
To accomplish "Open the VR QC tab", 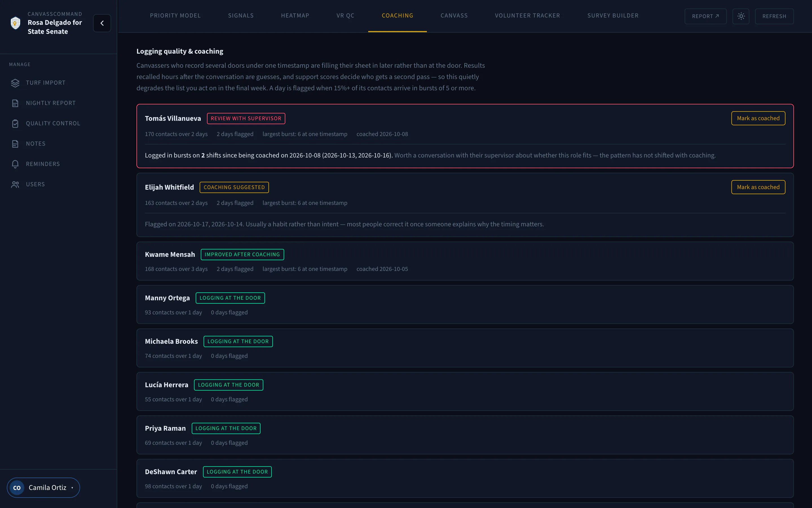I will click(345, 16).
